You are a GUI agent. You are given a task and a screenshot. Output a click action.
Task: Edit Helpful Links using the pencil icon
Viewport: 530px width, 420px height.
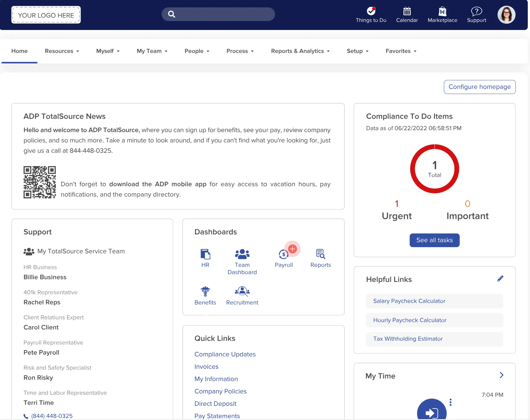500,279
